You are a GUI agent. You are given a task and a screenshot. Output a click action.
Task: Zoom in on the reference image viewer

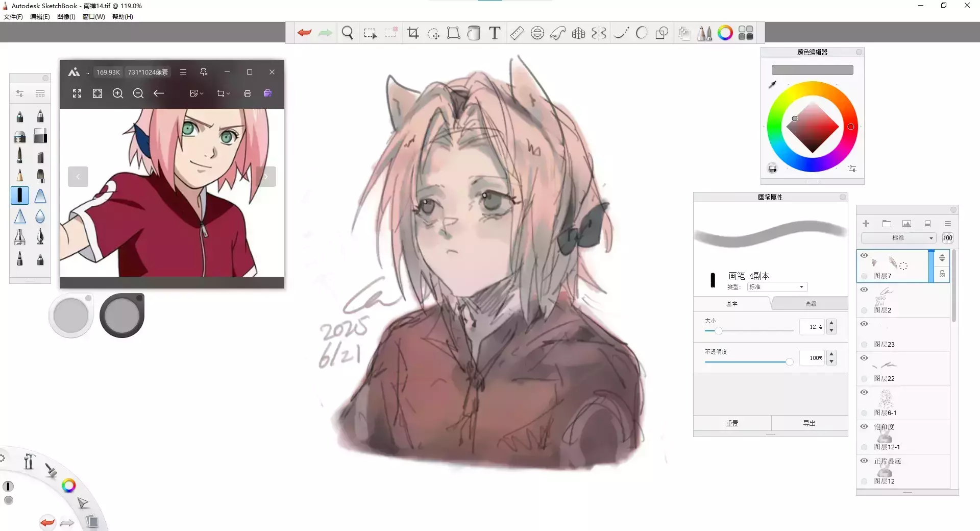pos(118,93)
